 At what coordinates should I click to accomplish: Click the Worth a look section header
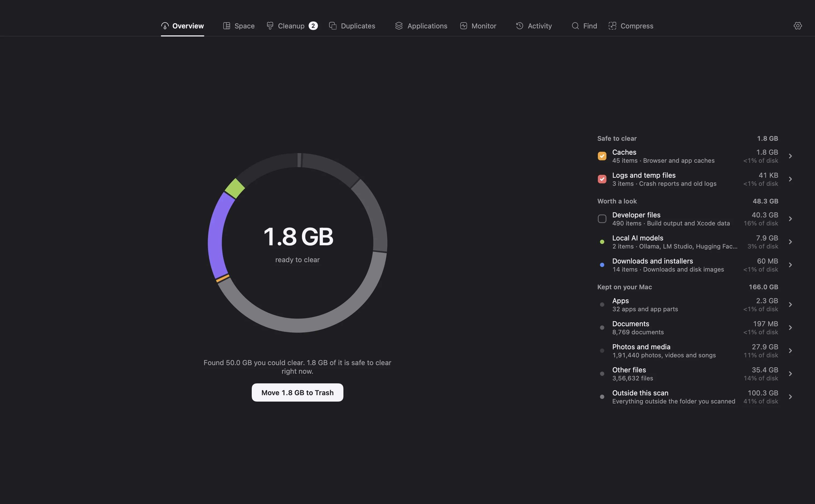click(617, 201)
